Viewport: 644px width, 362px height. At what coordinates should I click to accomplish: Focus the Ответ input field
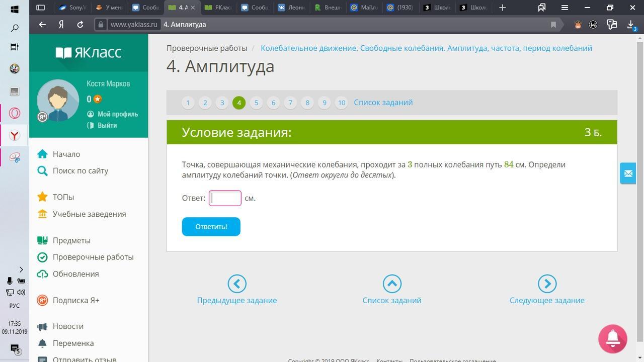pos(225,198)
